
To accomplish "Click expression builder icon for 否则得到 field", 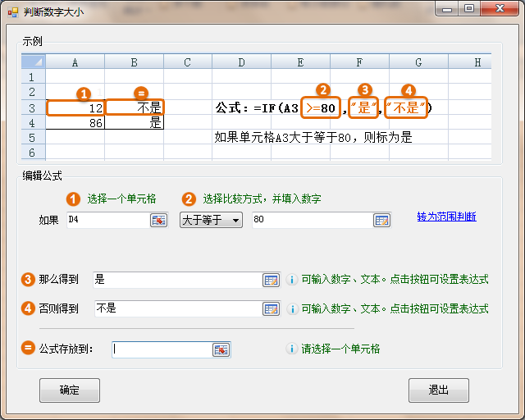I will [271, 308].
